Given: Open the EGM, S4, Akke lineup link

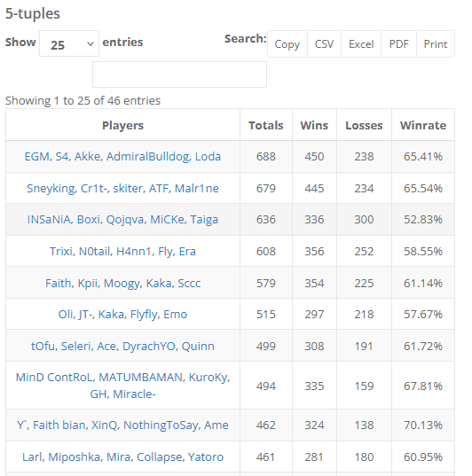Looking at the screenshot, I should [122, 157].
